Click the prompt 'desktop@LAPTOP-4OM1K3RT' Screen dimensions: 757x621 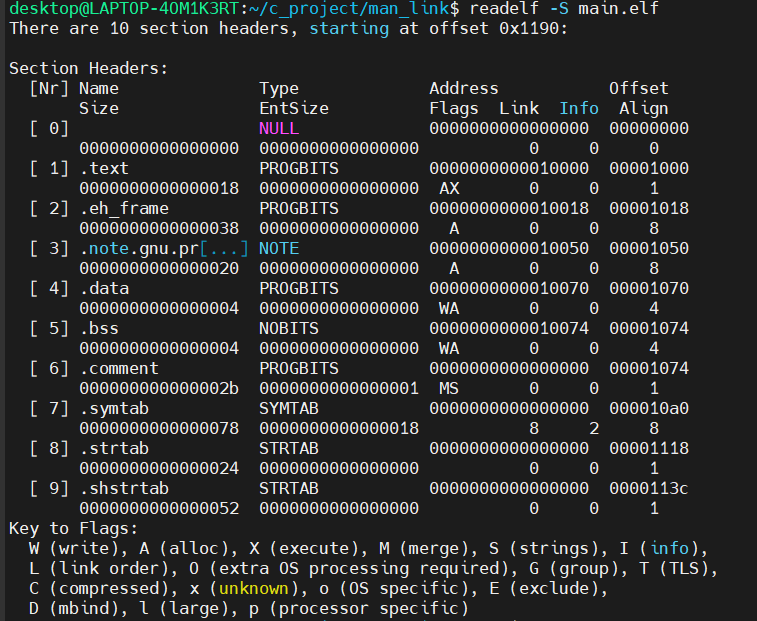point(124,8)
